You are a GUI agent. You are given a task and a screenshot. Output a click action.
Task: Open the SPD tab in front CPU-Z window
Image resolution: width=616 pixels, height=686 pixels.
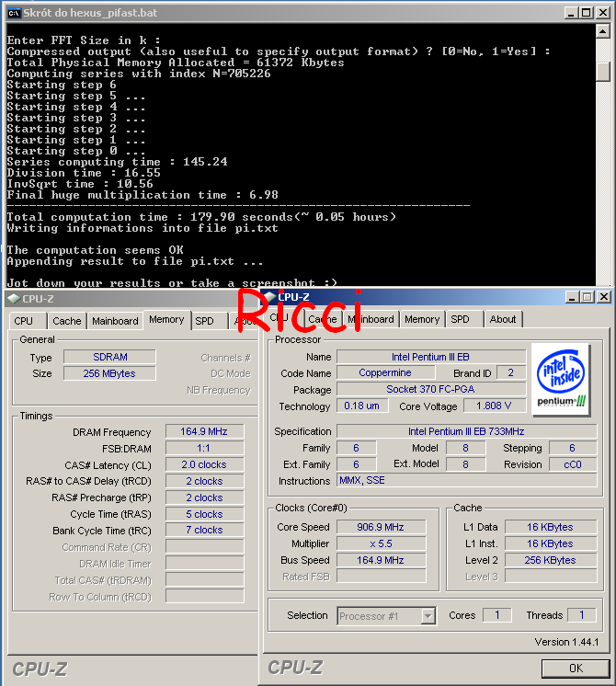(460, 319)
